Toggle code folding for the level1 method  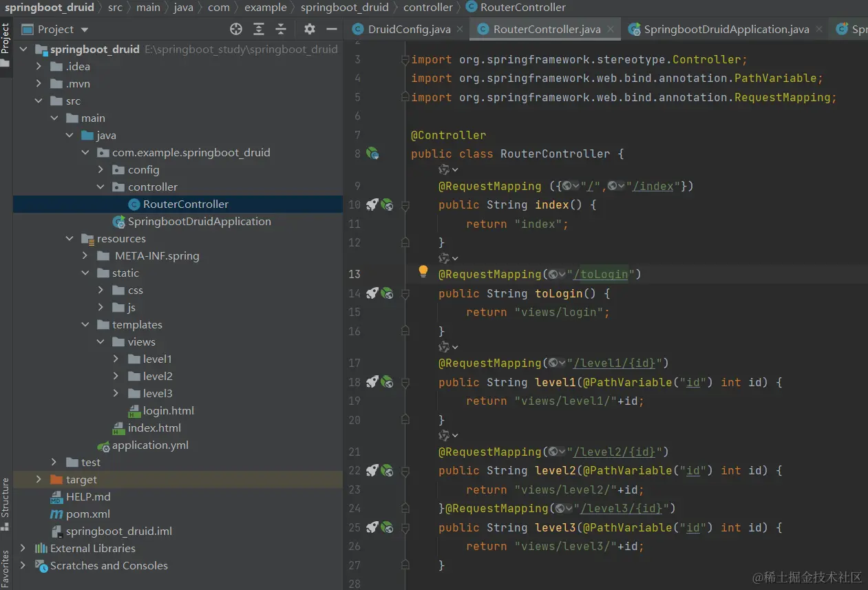(x=405, y=383)
